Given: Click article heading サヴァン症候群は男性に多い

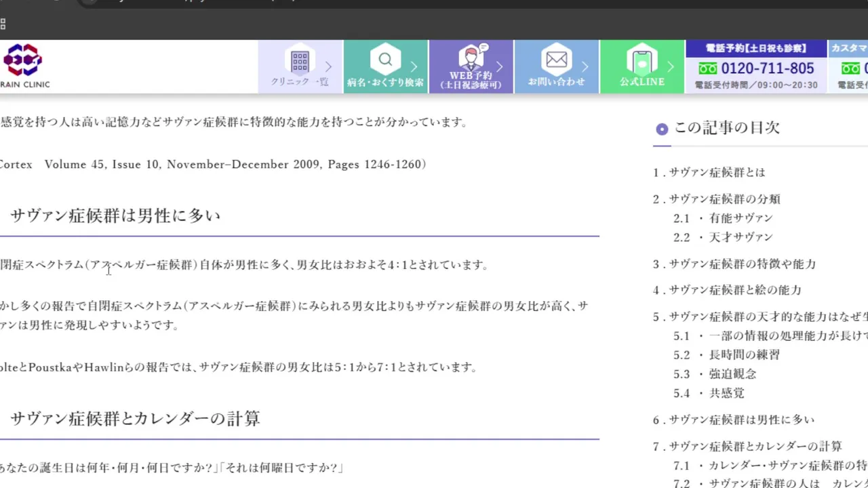Looking at the screenshot, I should 115,216.
